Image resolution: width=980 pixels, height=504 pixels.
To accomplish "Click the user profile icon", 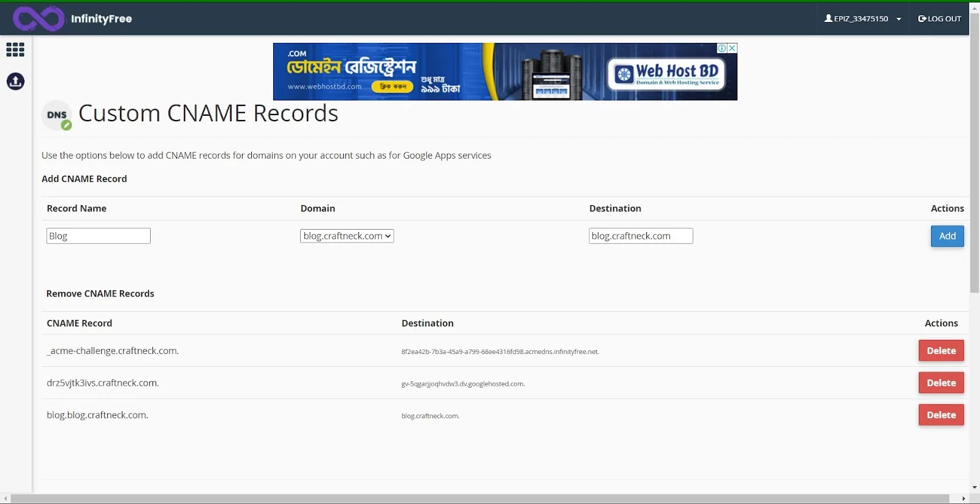I will click(829, 18).
